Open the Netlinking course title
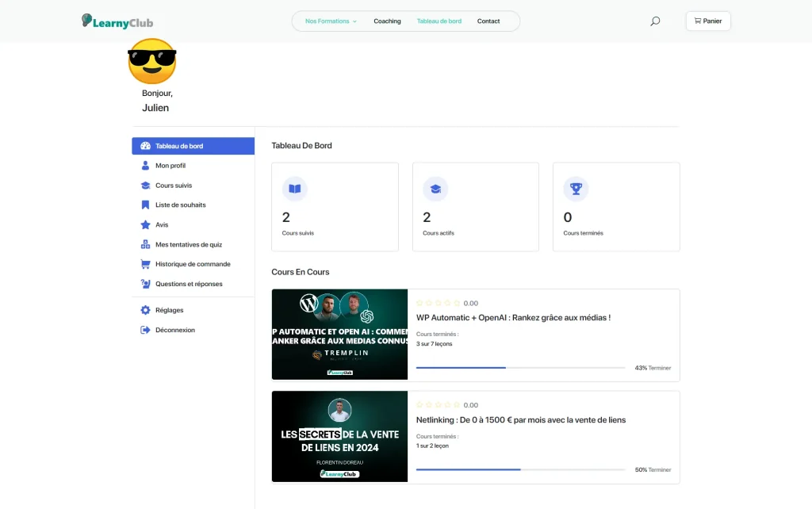Screen dimensions: 812x509 coord(521,420)
